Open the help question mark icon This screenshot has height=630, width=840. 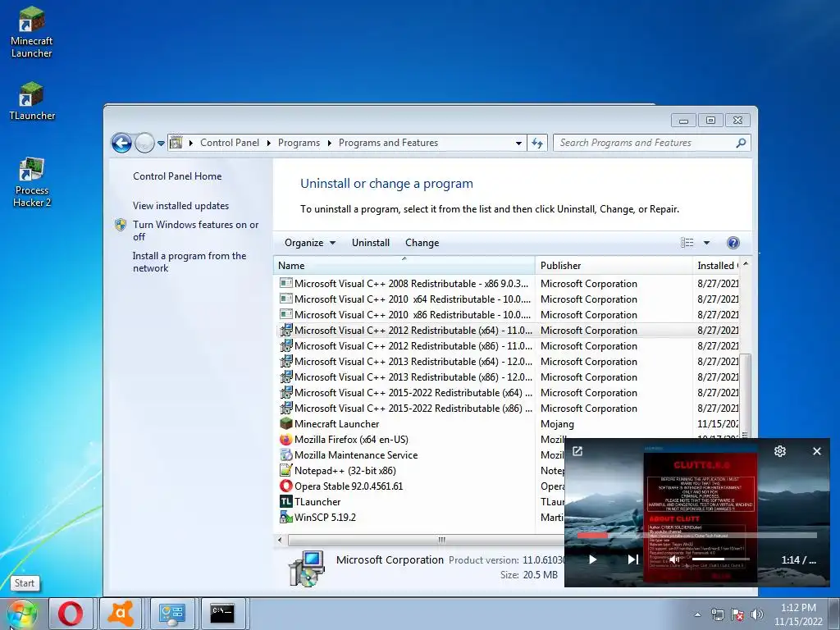point(733,243)
